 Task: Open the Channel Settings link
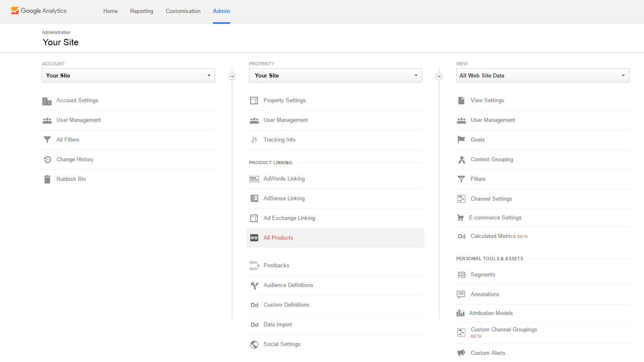point(491,199)
